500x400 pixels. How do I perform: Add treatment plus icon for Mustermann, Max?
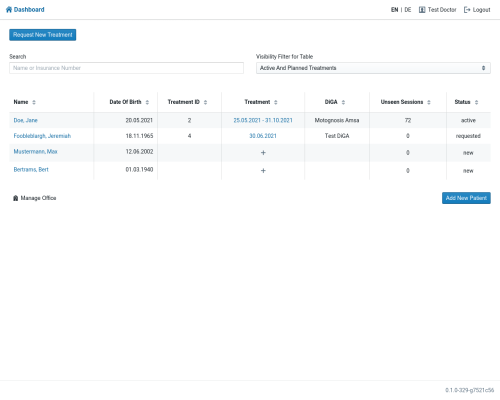click(263, 153)
